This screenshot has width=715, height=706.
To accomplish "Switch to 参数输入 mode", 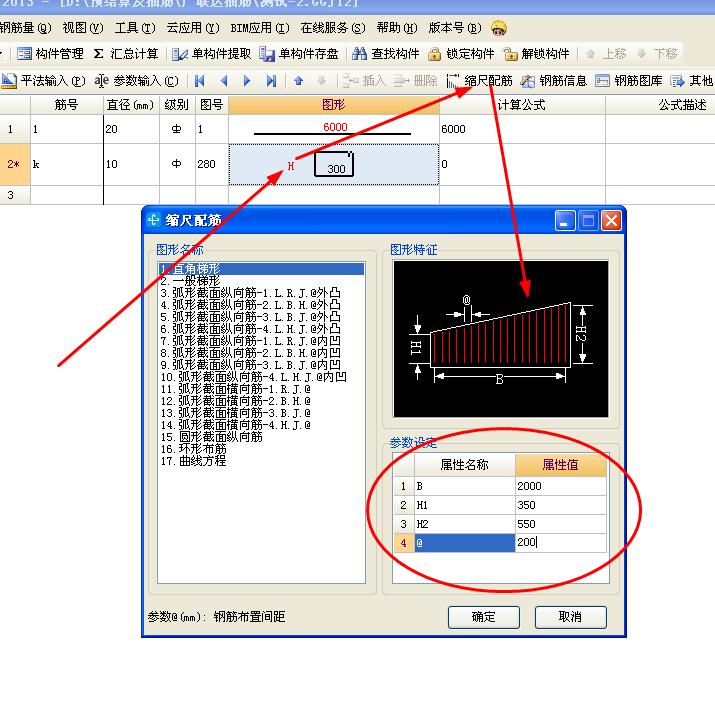I will click(x=136, y=81).
